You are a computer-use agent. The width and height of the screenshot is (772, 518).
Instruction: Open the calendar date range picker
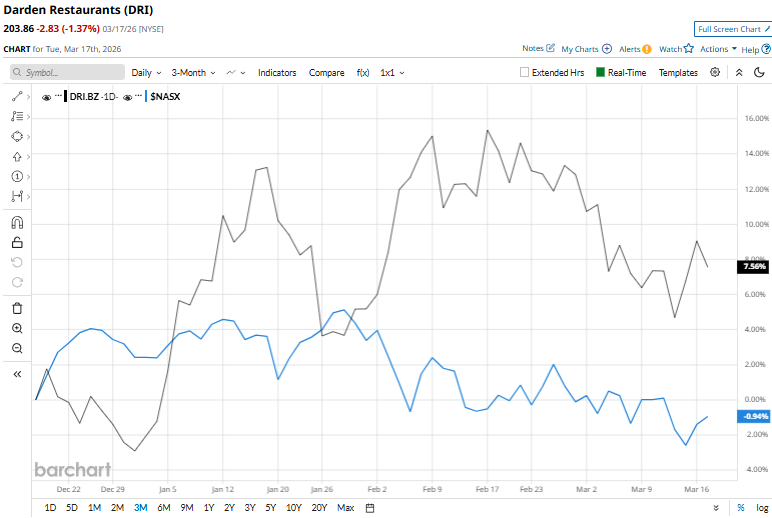(370, 508)
